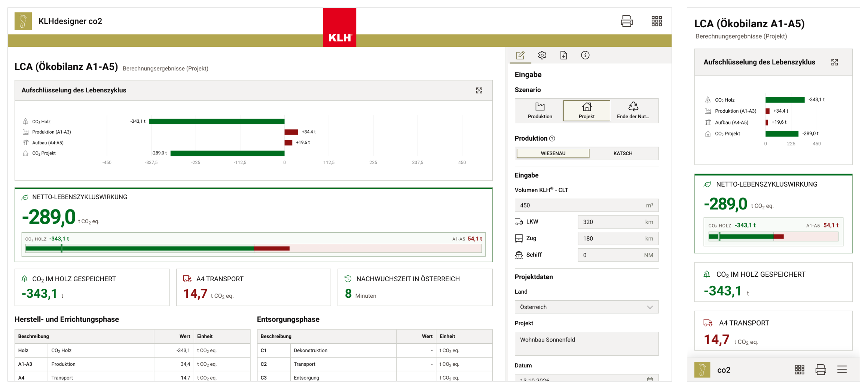The image size is (868, 389).
Task: Open the Land dropdown showing Österreich
Action: click(587, 307)
